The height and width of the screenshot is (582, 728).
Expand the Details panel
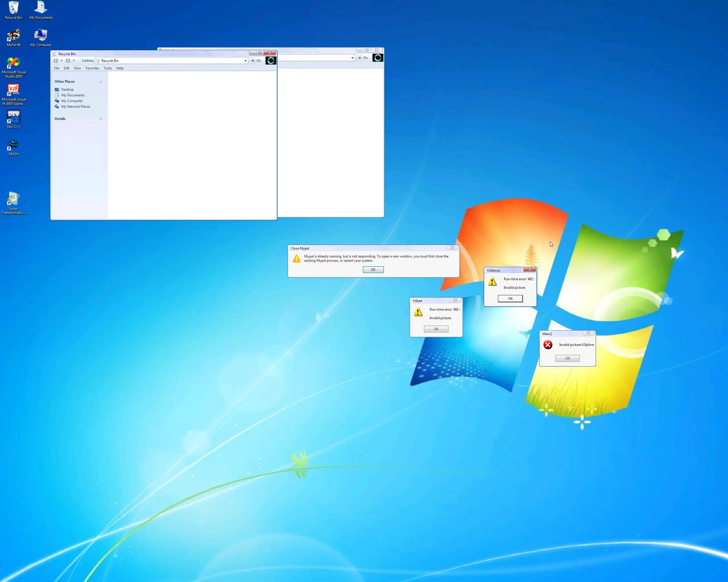pyautogui.click(x=101, y=119)
